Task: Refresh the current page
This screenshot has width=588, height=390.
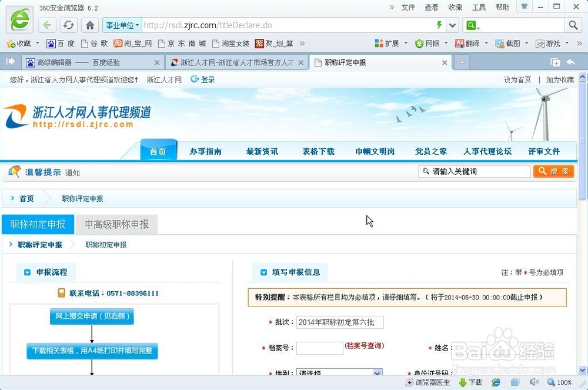Action: [69, 25]
